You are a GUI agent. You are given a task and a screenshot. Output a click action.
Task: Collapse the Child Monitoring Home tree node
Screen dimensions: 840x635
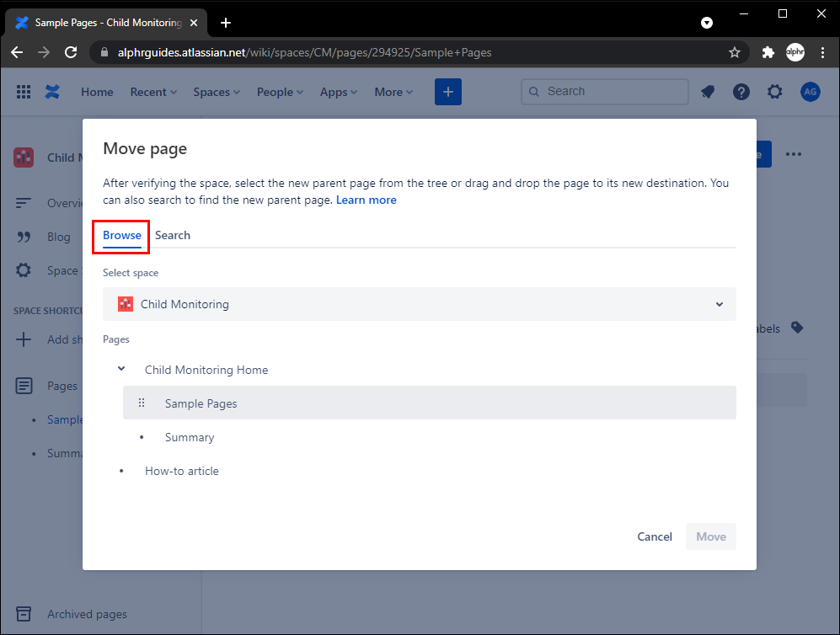(x=121, y=369)
